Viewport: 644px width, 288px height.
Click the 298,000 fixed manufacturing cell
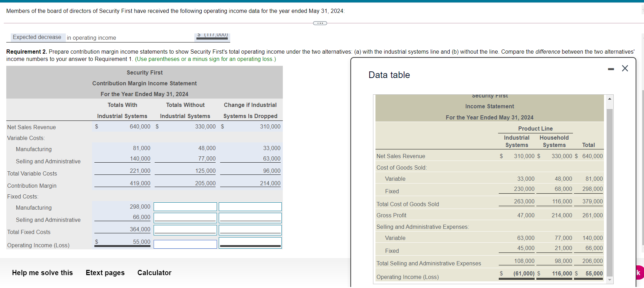[140, 207]
